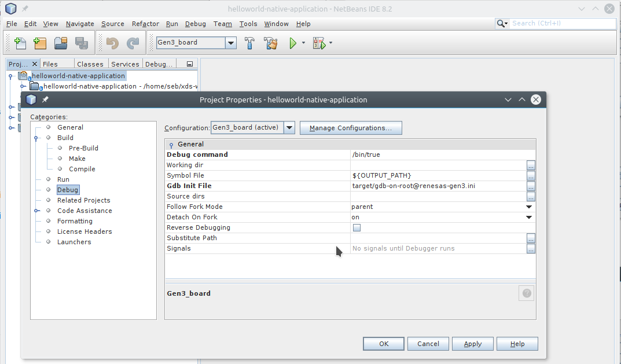
Task: Click the green Run Project icon
Action: (293, 43)
